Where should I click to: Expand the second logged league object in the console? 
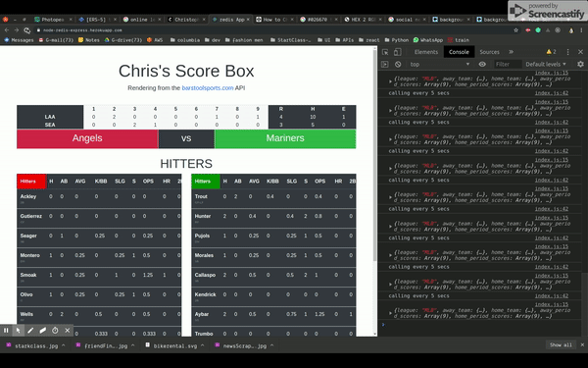pyautogui.click(x=390, y=110)
